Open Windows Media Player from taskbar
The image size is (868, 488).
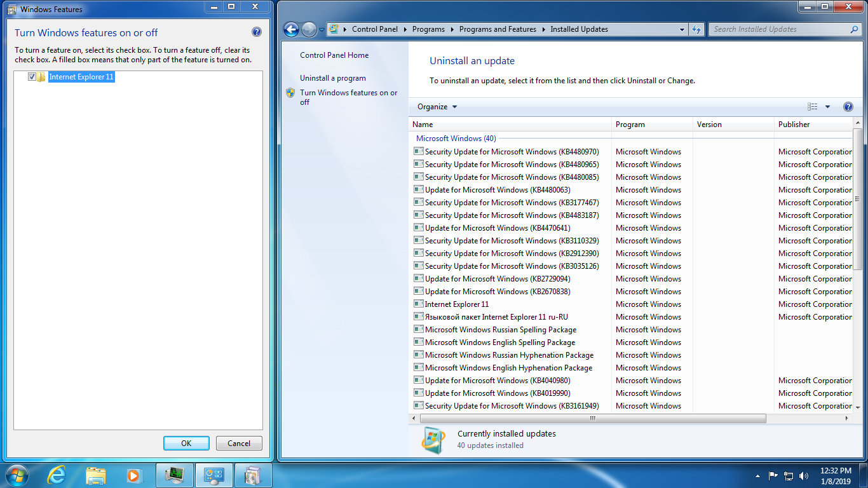(134, 475)
